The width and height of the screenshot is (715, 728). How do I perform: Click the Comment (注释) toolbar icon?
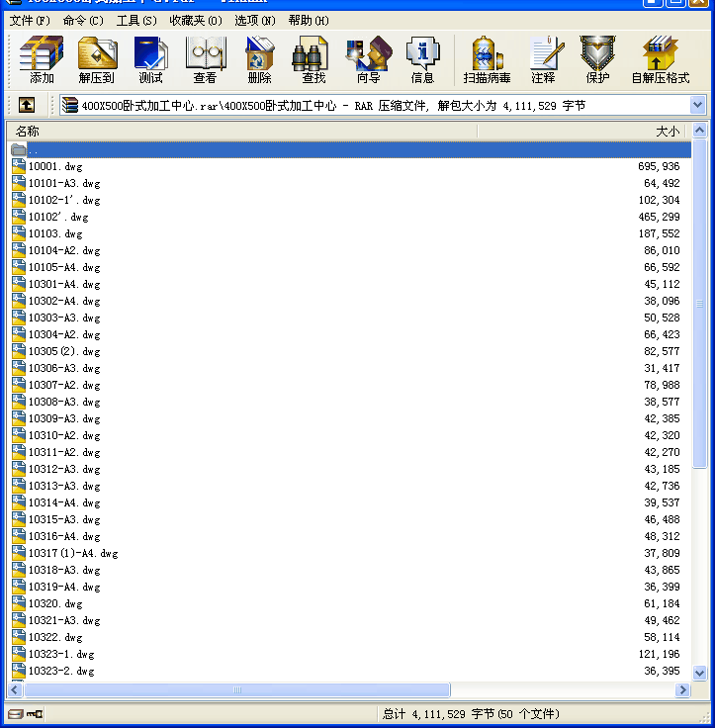tap(543, 59)
